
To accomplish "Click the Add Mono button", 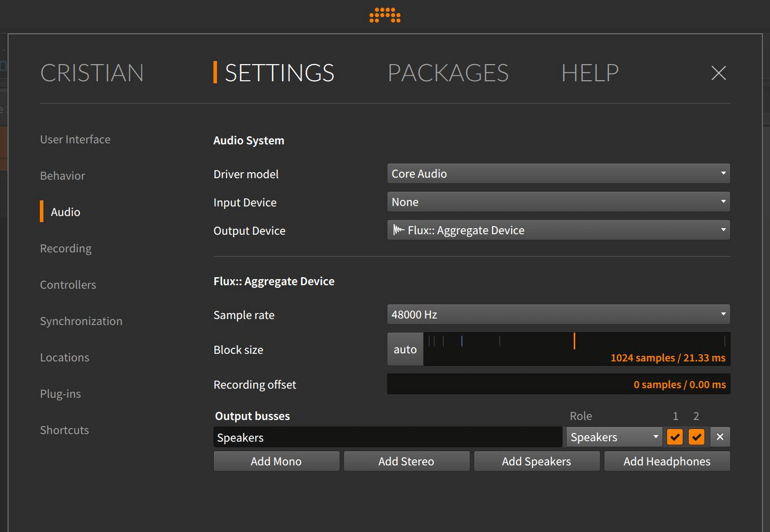I will tap(276, 461).
